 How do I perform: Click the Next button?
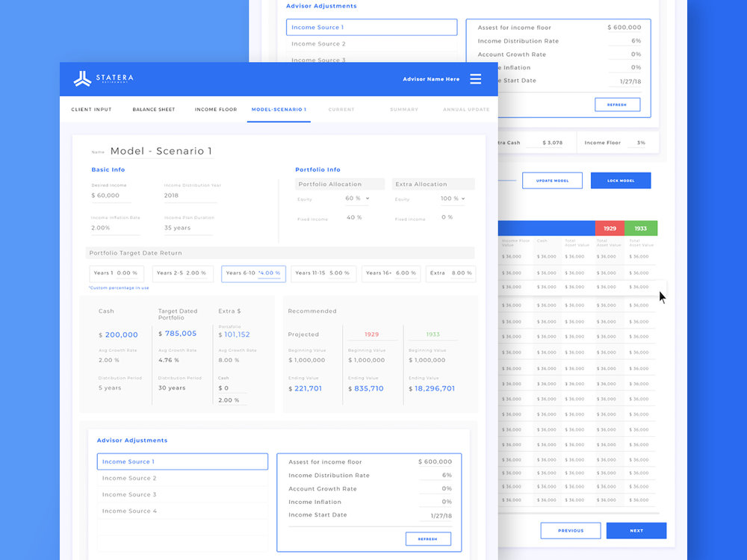pos(636,531)
